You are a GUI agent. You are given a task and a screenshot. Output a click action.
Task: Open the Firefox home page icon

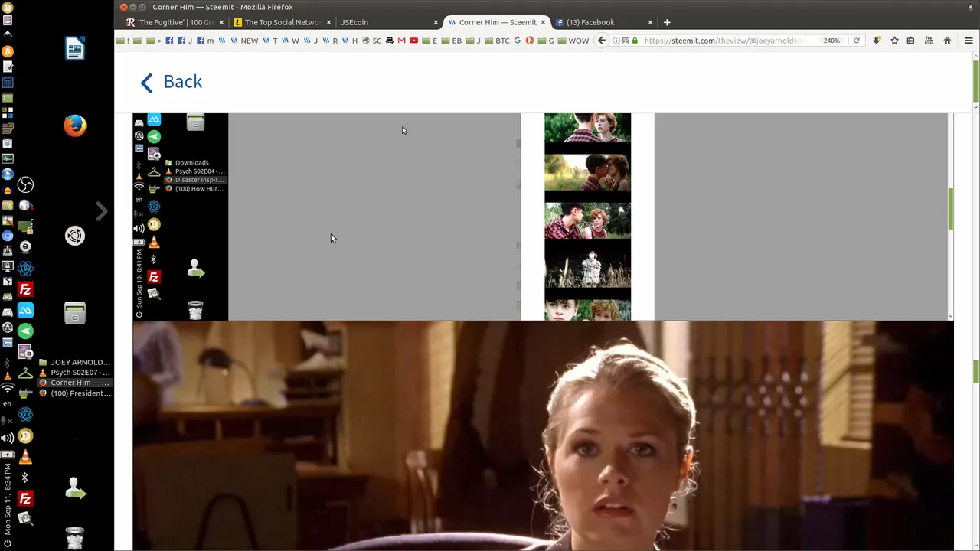[x=947, y=41]
